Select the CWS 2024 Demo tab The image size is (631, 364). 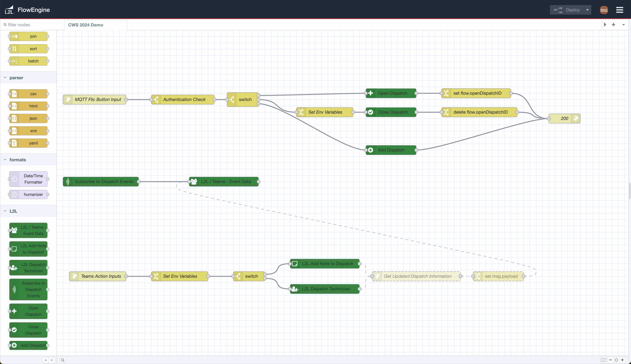click(x=86, y=25)
